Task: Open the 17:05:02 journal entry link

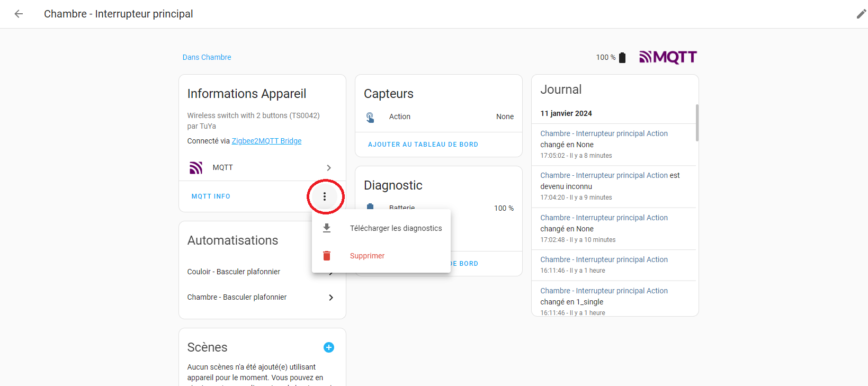Action: coord(604,133)
